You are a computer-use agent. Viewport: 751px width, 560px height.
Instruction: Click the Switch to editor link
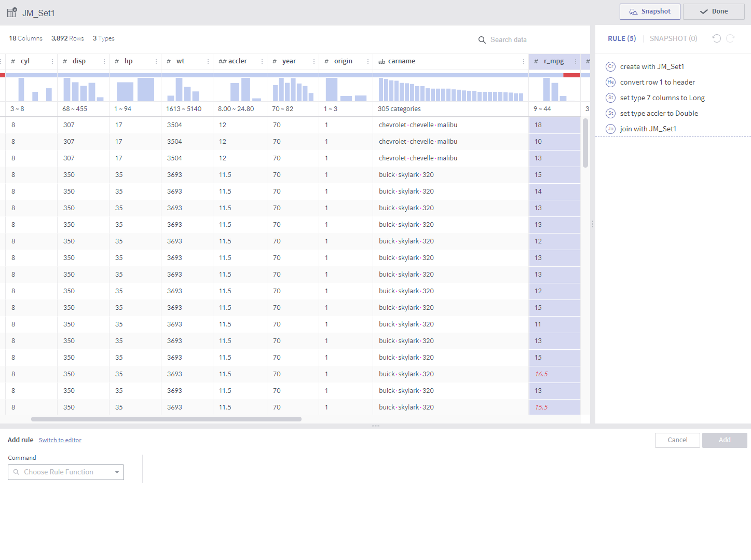coord(60,440)
